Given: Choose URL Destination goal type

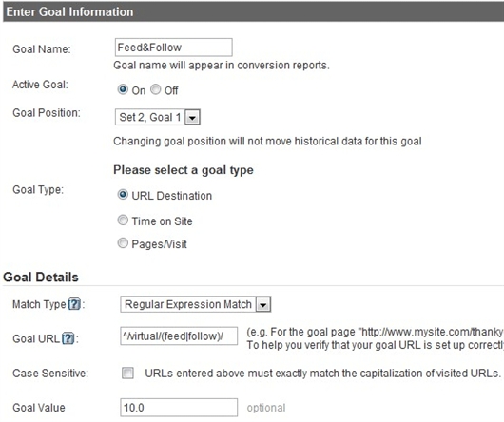Looking at the screenshot, I should [x=123, y=194].
